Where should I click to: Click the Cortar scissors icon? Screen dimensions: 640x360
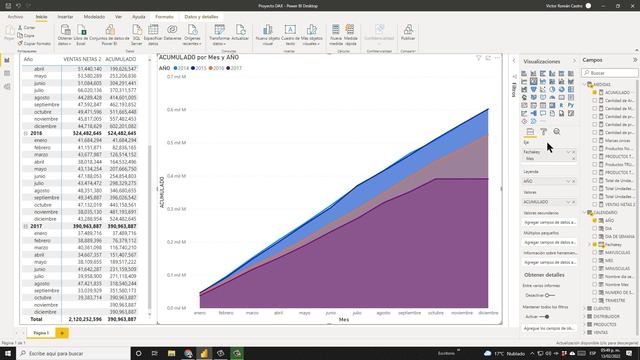coord(20,28)
